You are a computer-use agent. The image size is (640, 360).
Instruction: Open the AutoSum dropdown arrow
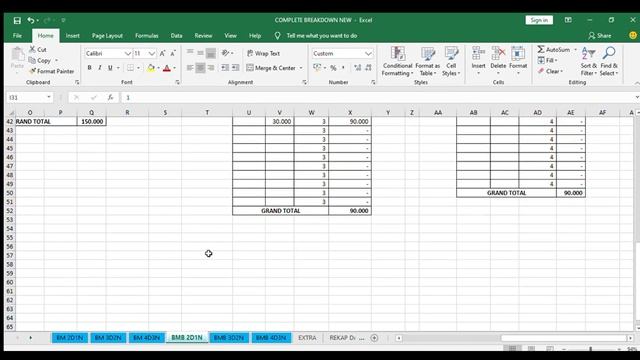pos(576,49)
